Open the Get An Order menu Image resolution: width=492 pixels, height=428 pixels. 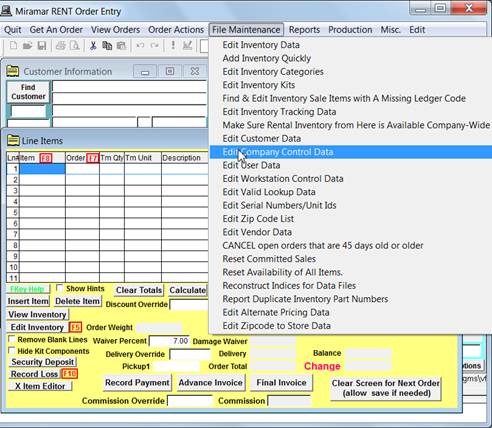(56, 30)
